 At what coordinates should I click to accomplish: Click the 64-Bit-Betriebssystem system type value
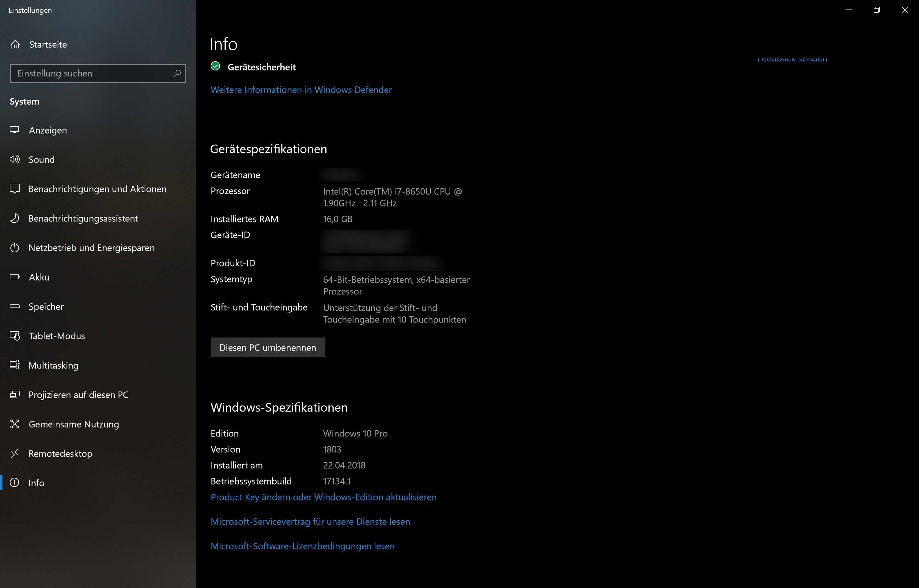click(x=396, y=286)
